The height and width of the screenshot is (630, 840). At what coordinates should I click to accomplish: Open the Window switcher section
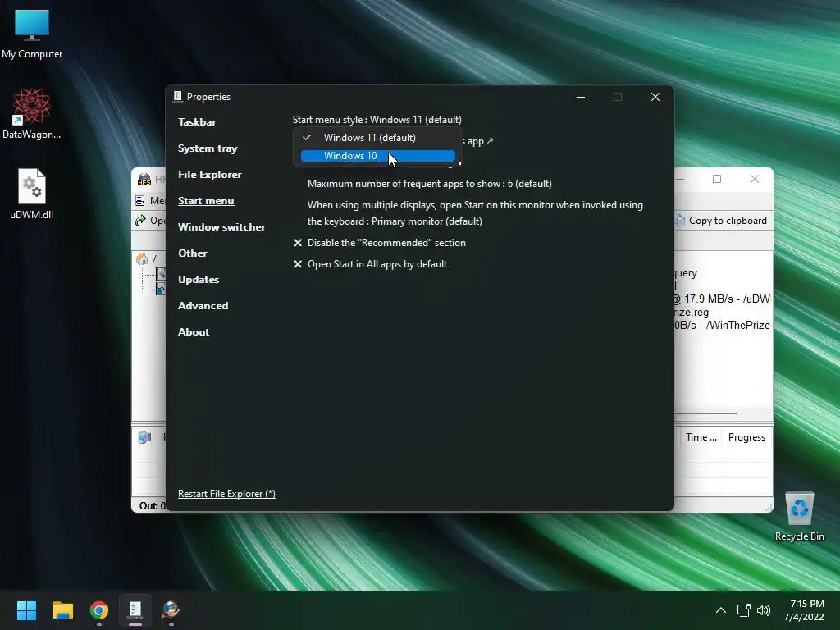coord(221,227)
